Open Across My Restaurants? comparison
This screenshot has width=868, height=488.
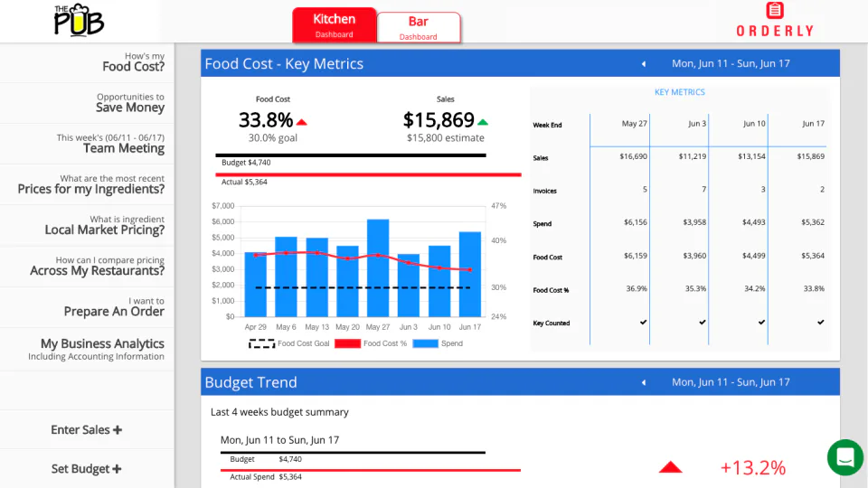[x=87, y=267]
